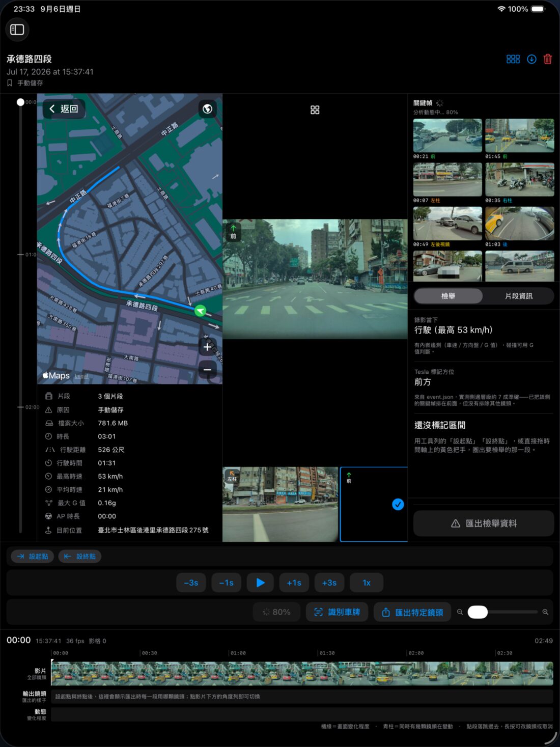Tap the timeline zoom-out magnifier icon
Image resolution: width=560 pixels, height=747 pixels.
tap(460, 612)
